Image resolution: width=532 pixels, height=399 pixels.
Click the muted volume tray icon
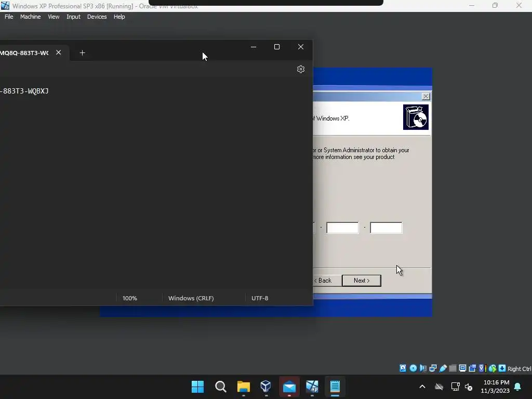coord(469,387)
